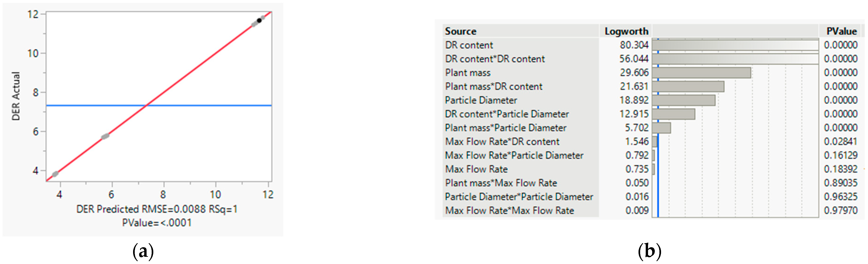Select the Plant mass source row
The width and height of the screenshot is (868, 264).
(468, 73)
